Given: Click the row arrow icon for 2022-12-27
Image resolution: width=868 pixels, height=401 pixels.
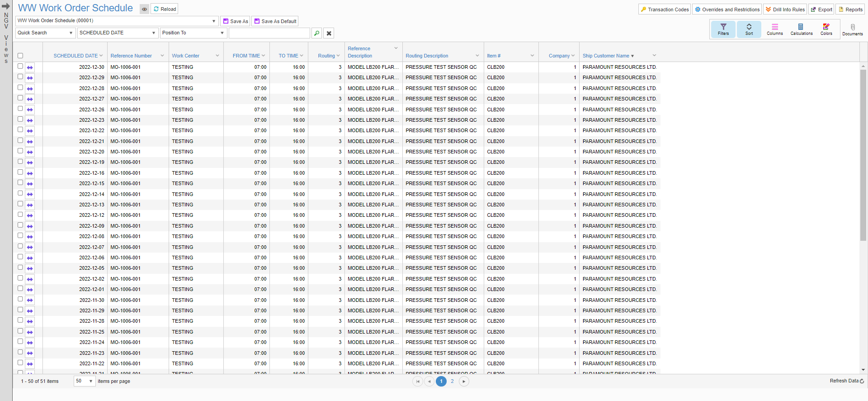Looking at the screenshot, I should click(30, 99).
